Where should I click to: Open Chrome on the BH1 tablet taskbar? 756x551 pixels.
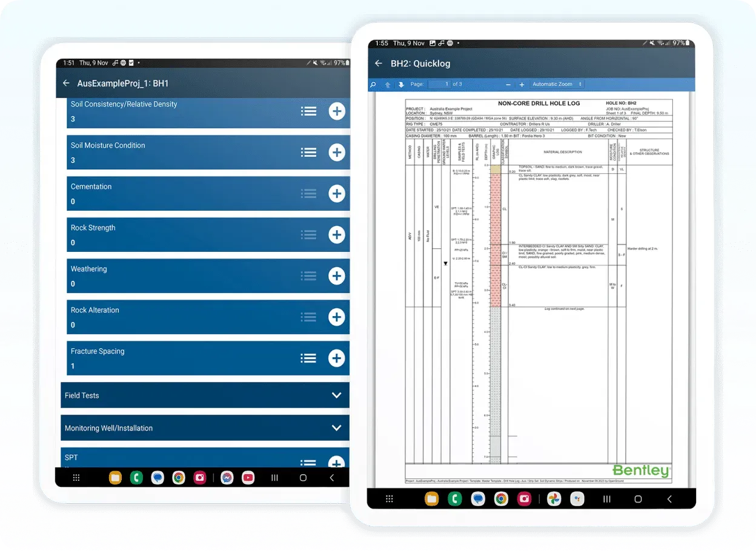click(x=178, y=478)
